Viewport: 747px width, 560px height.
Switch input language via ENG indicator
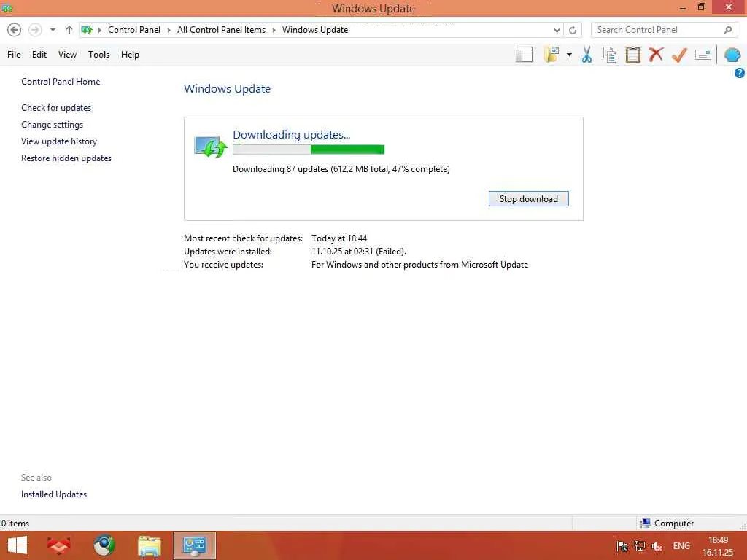(681, 546)
